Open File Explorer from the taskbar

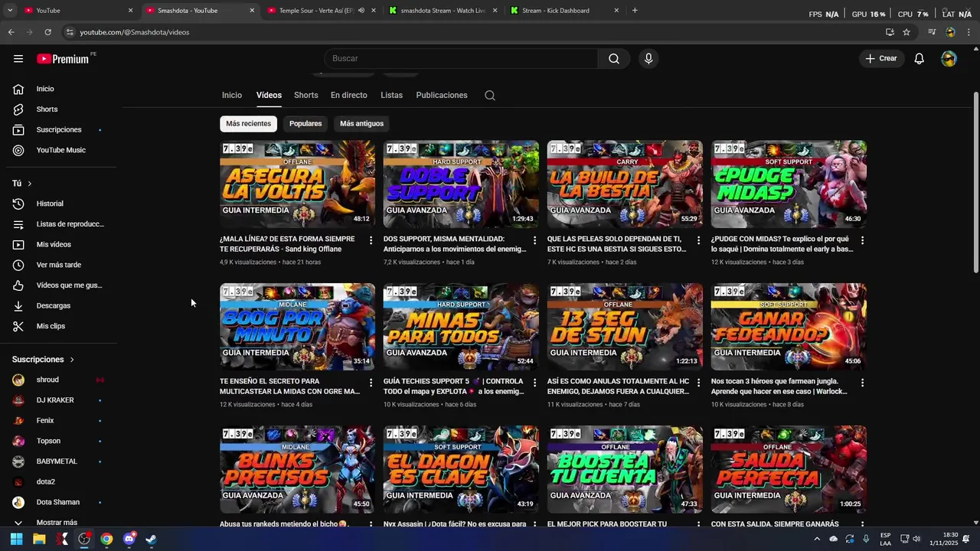[39, 539]
